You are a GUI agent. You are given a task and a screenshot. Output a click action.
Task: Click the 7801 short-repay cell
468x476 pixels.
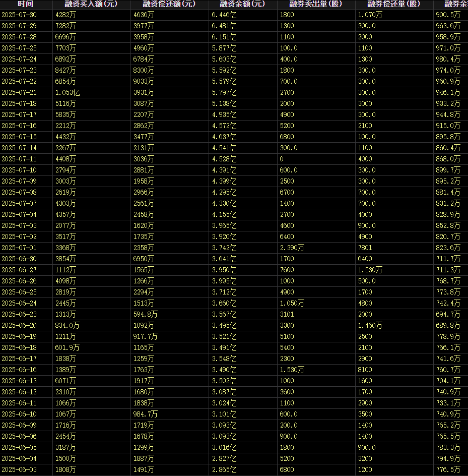(365, 248)
